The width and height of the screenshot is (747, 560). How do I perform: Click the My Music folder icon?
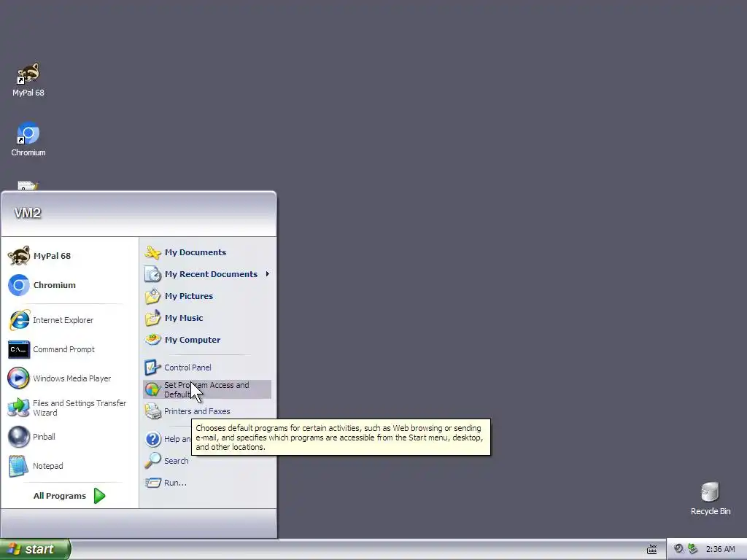[x=153, y=318]
